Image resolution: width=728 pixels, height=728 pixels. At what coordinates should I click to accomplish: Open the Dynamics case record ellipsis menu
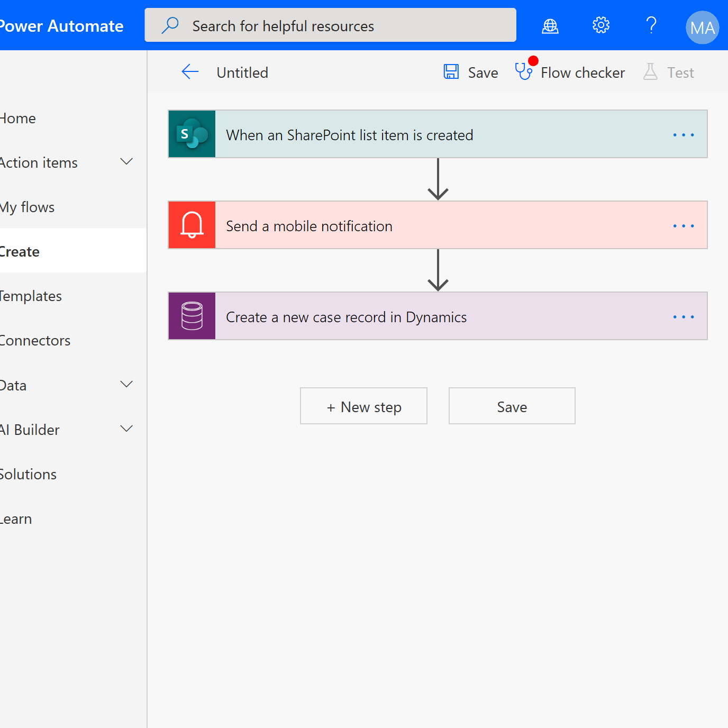click(x=684, y=317)
